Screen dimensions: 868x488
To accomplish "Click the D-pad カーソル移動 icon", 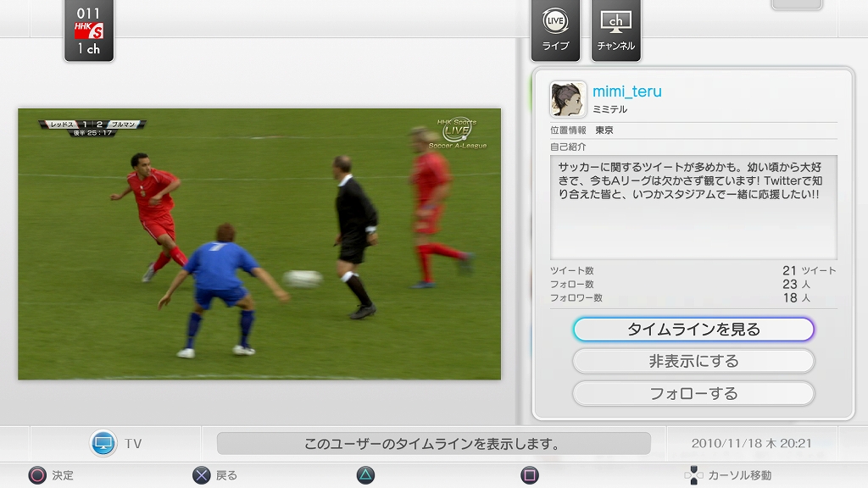I will tap(693, 475).
